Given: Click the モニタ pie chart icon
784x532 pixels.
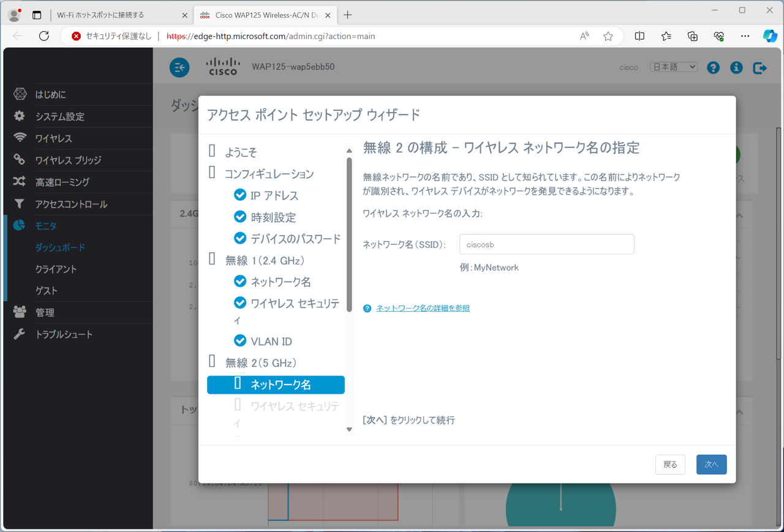Looking at the screenshot, I should pos(20,225).
